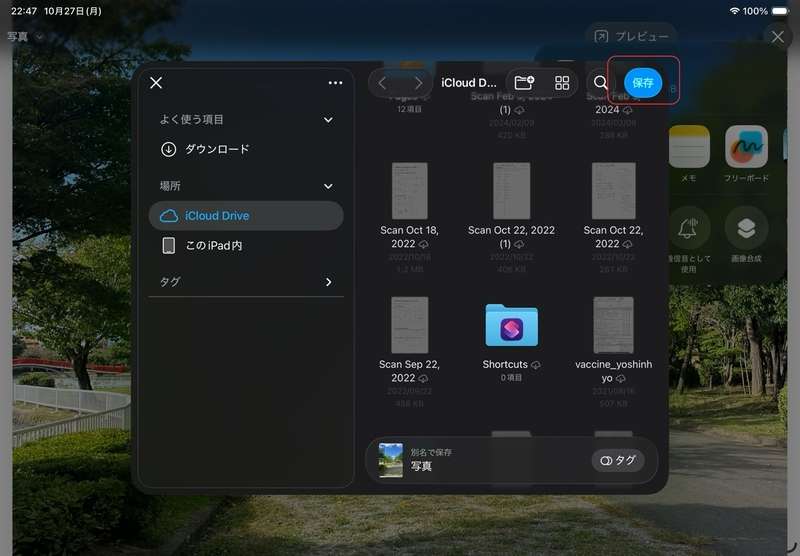Viewport: 800px width, 556px height.
Task: Select このiPad内 location
Action: (x=246, y=245)
